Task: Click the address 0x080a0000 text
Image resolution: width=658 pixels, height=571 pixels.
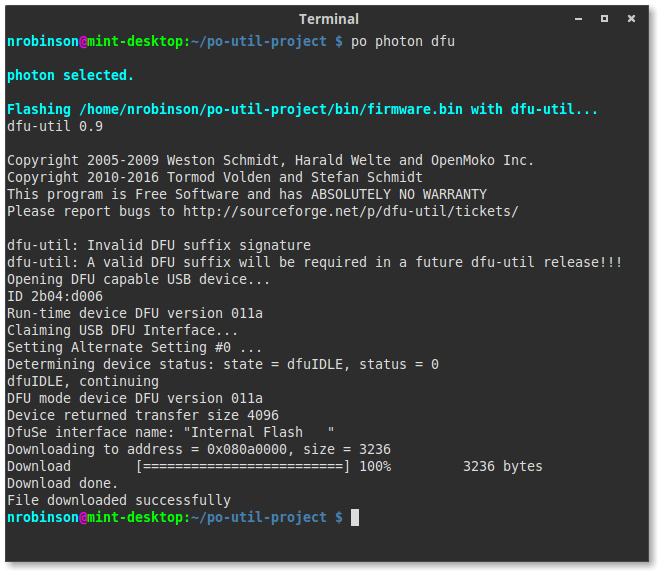Action: (247, 450)
